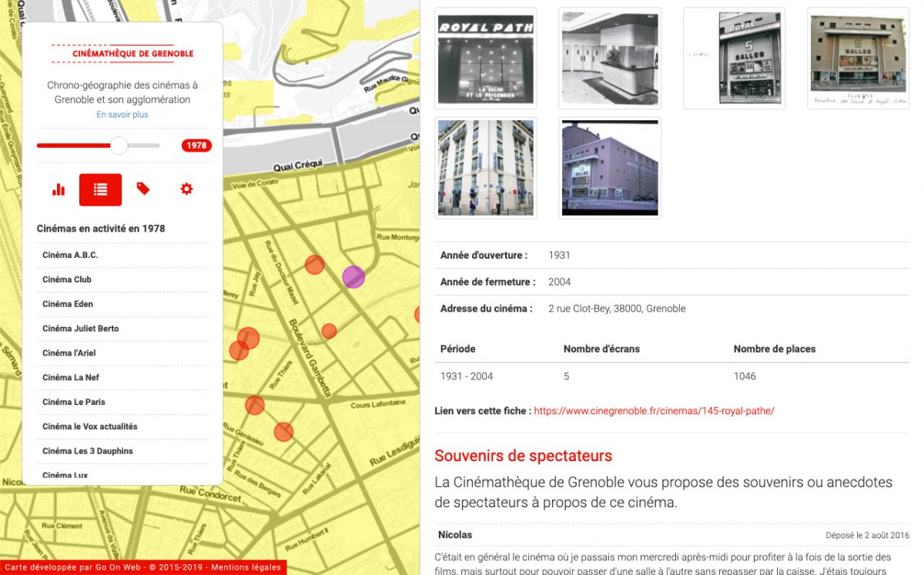Click the year timeline slider handle
Image resolution: width=924 pixels, height=575 pixels.
coord(119,145)
